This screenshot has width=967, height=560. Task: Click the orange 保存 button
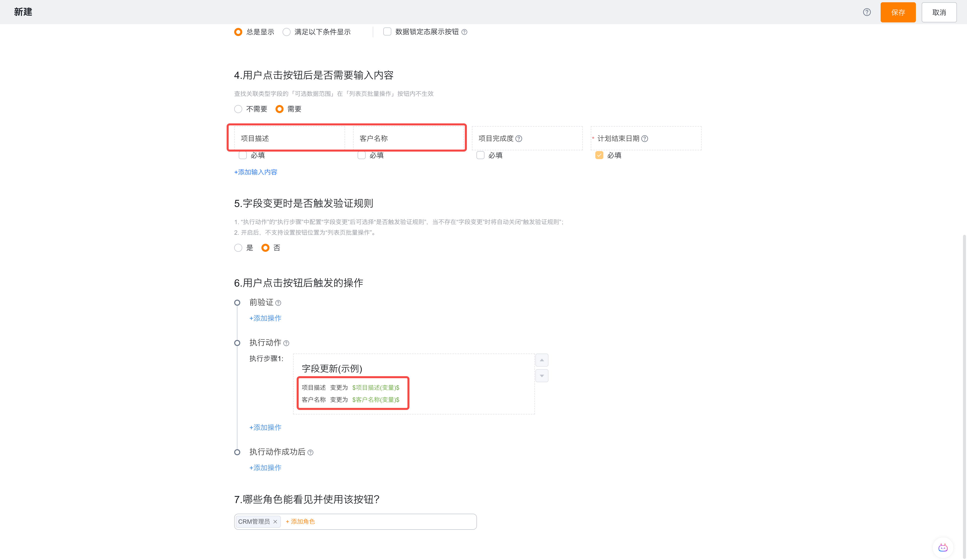897,12
